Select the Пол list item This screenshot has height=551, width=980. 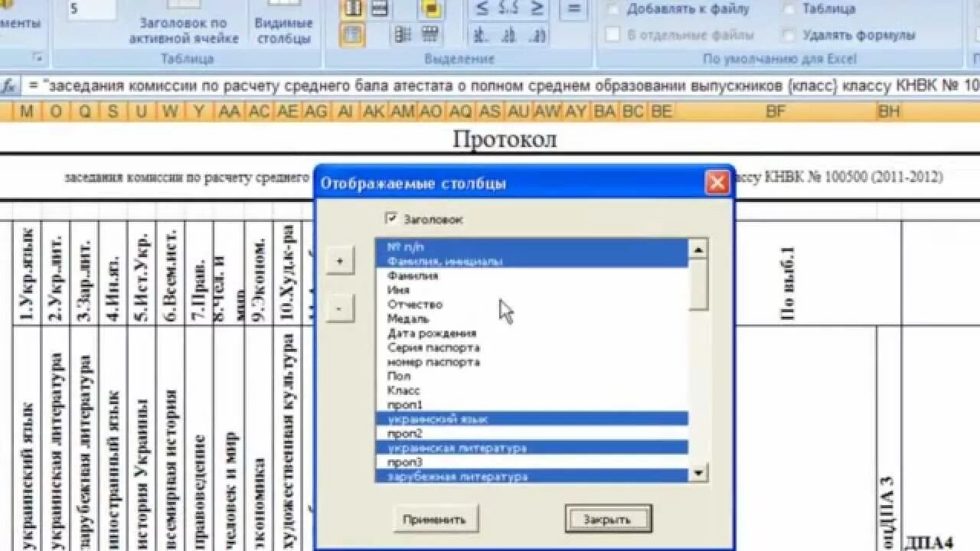pyautogui.click(x=532, y=376)
